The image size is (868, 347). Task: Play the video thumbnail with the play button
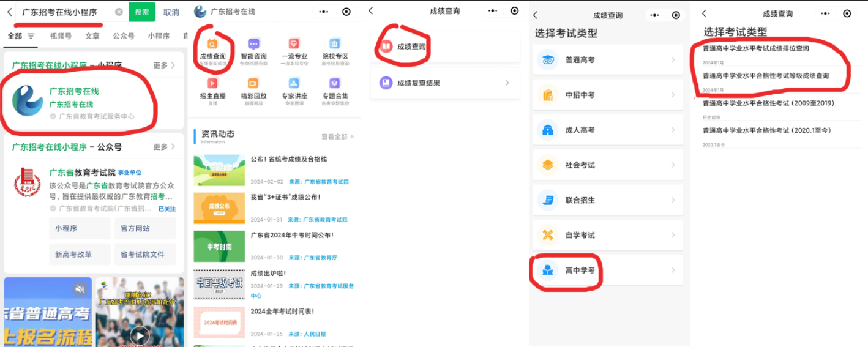point(140,334)
